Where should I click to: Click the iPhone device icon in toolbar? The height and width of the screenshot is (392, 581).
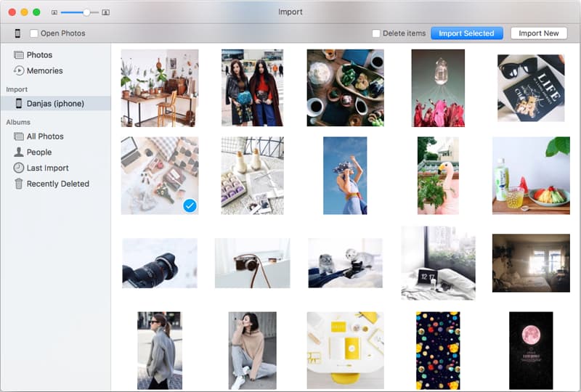[x=17, y=33]
